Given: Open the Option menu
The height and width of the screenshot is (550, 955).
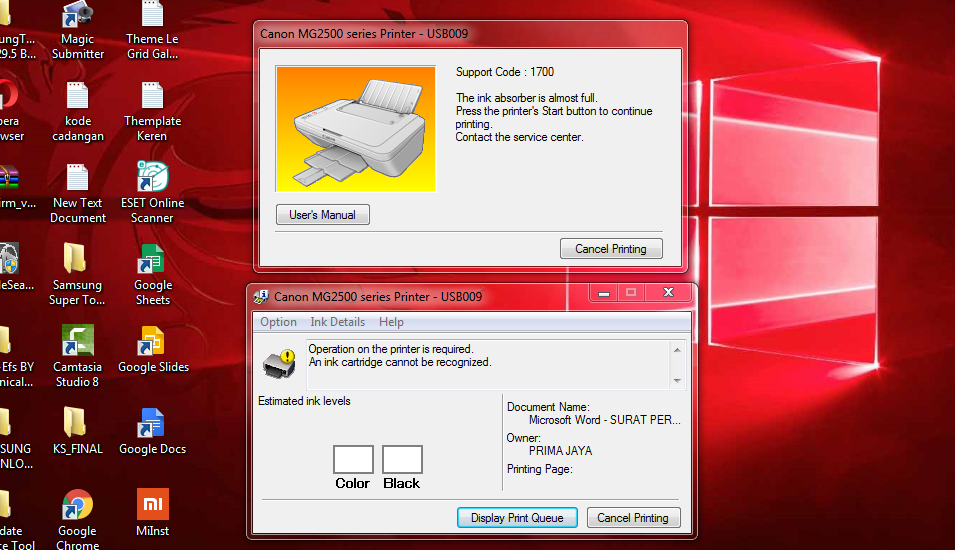Looking at the screenshot, I should [278, 322].
